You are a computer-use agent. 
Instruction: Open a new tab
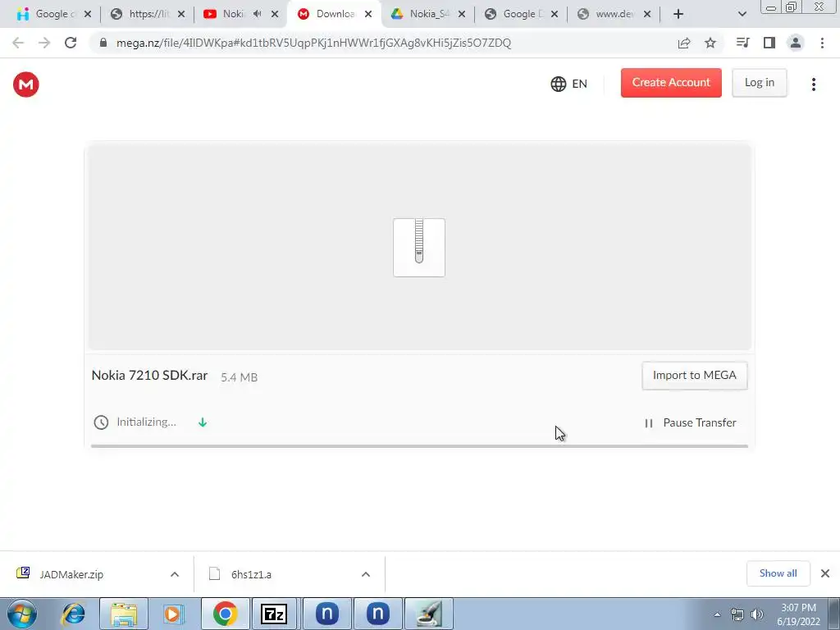(678, 15)
